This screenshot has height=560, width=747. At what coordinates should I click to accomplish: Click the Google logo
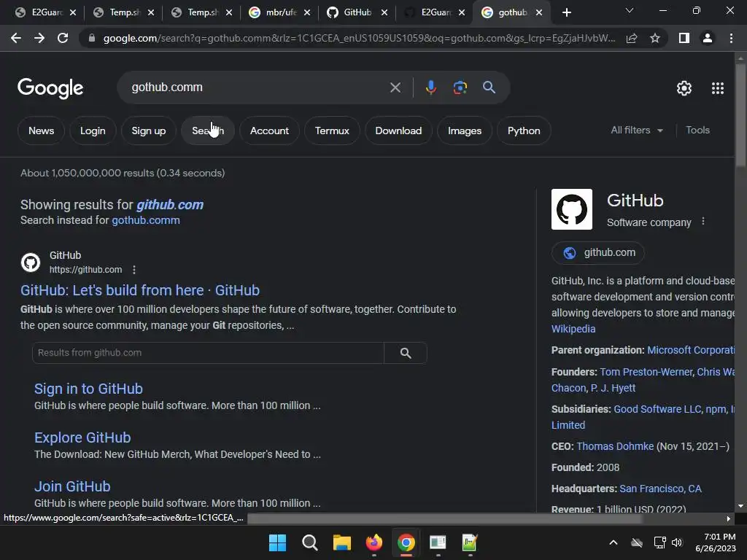50,88
